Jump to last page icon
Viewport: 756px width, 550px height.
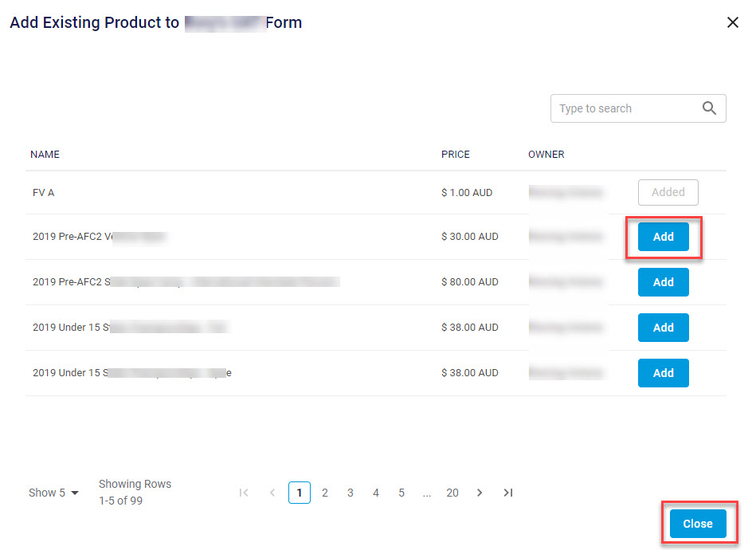point(507,493)
